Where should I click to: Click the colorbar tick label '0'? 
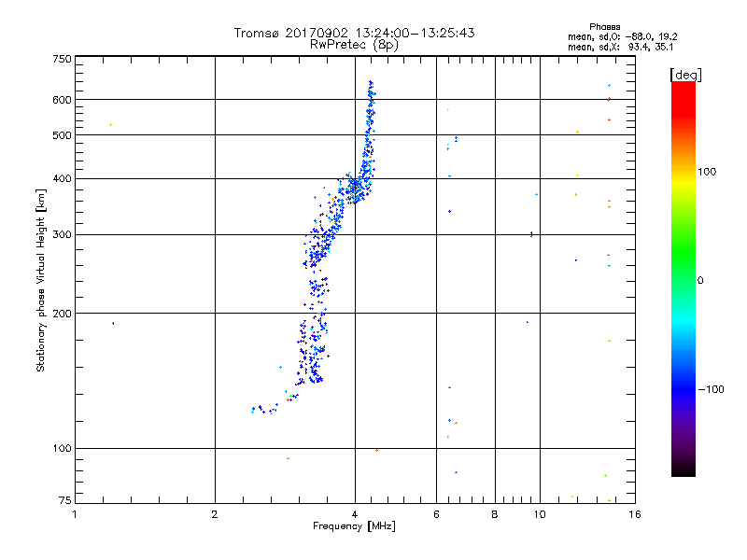(x=700, y=281)
